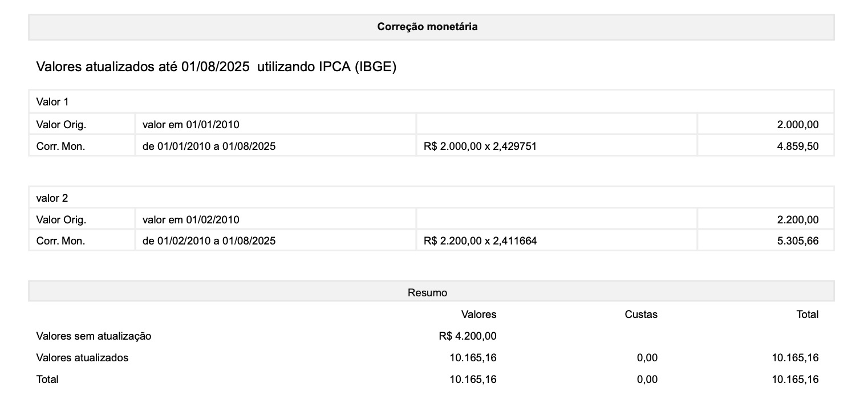Click the cell valor em 01/02/2010
This screenshot has height=416, width=868.
190,219
